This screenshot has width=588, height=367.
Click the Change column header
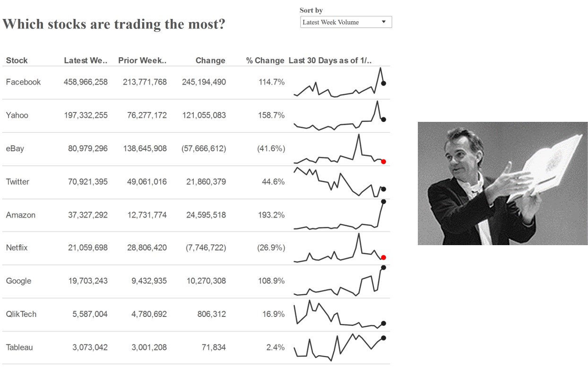pyautogui.click(x=210, y=60)
